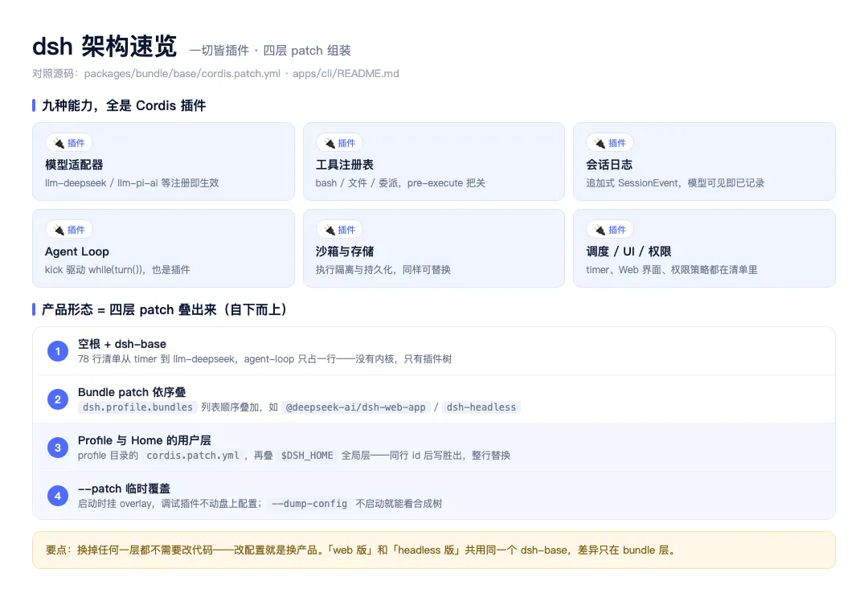The width and height of the screenshot is (868, 597).
Task: Click the layer title --patch 临时覆盖
Action: click(124, 489)
